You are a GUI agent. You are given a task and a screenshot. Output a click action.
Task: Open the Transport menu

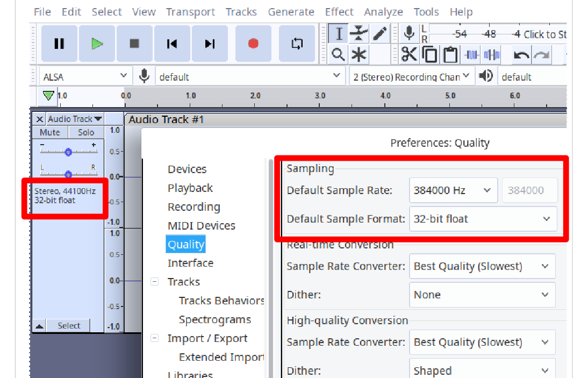pyautogui.click(x=190, y=12)
